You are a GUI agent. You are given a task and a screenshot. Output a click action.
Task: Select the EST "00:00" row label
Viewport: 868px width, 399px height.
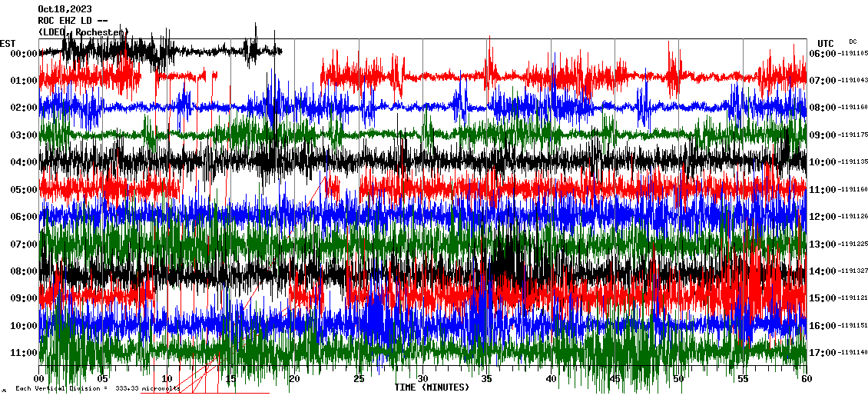(24, 54)
